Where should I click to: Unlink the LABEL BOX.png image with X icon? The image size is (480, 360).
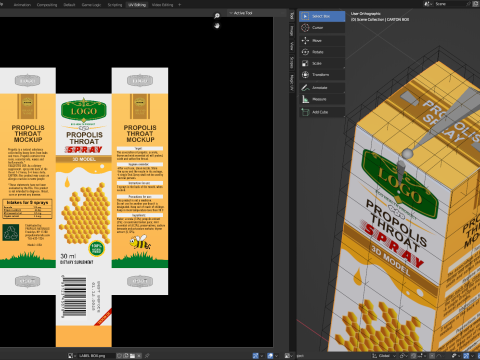pos(139,356)
